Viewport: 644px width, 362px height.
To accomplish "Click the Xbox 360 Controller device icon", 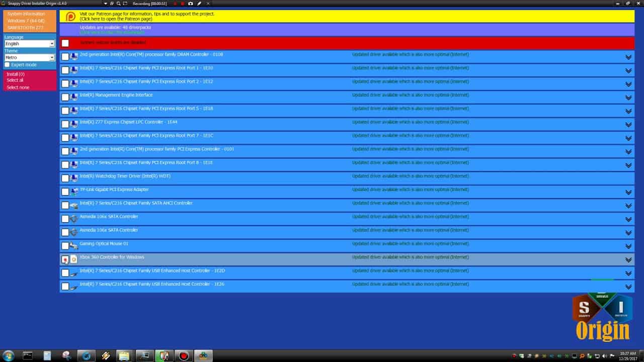I will [74, 259].
